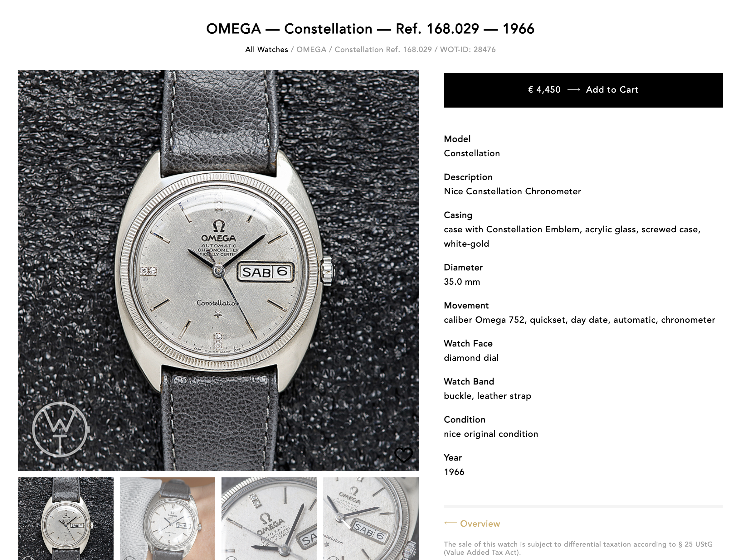This screenshot has height=560, width=755.
Task: Click the WT watermark logo on the photo
Action: (x=61, y=429)
